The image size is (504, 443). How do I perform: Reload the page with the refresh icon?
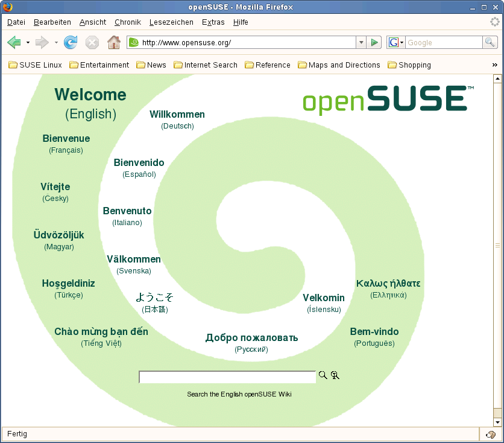point(71,42)
